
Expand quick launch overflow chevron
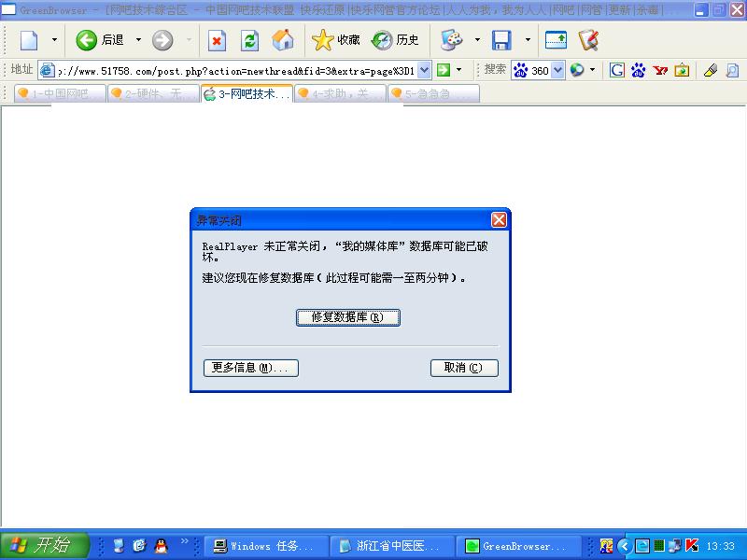coord(185,541)
